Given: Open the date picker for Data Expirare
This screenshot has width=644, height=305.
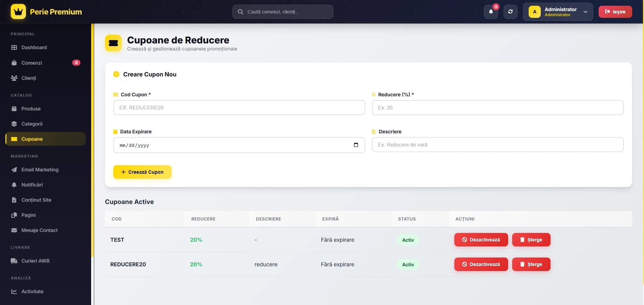Looking at the screenshot, I should [355, 145].
